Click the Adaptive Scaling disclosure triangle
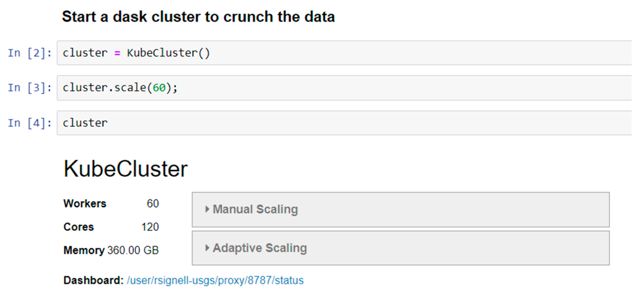The width and height of the screenshot is (644, 295). tap(207, 248)
